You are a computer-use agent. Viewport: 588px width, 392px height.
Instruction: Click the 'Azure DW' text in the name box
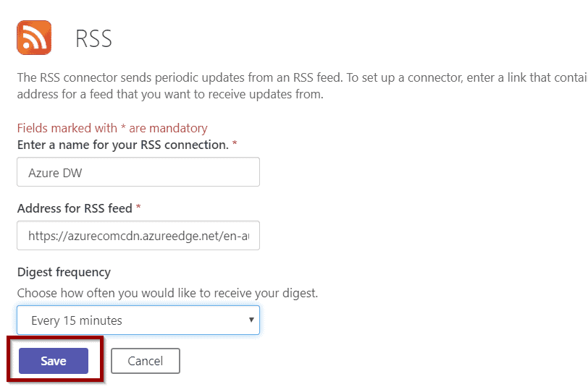(x=55, y=173)
